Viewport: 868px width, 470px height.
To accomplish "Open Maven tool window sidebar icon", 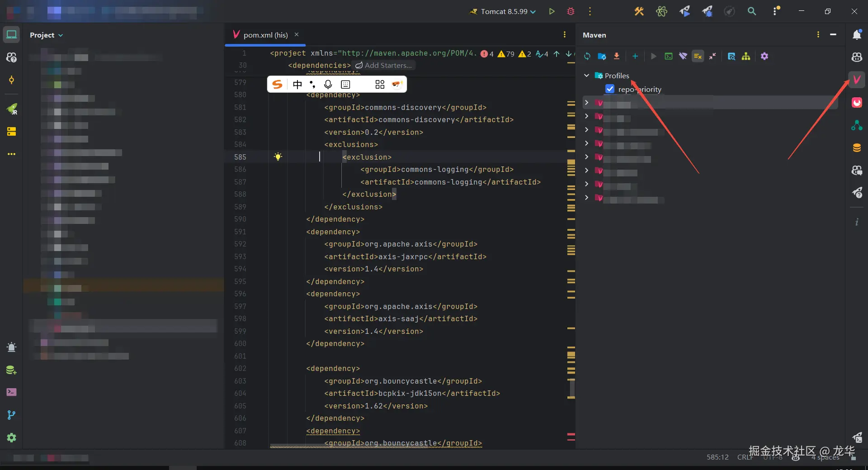I will 857,80.
